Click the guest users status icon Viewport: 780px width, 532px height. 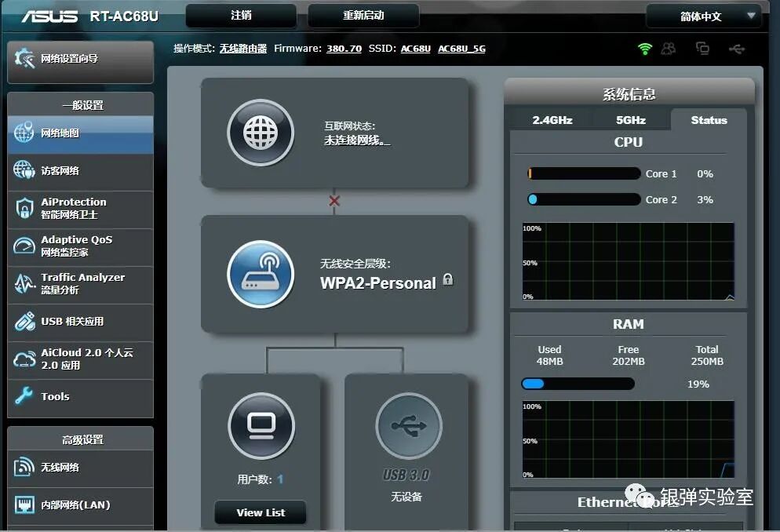coord(668,49)
